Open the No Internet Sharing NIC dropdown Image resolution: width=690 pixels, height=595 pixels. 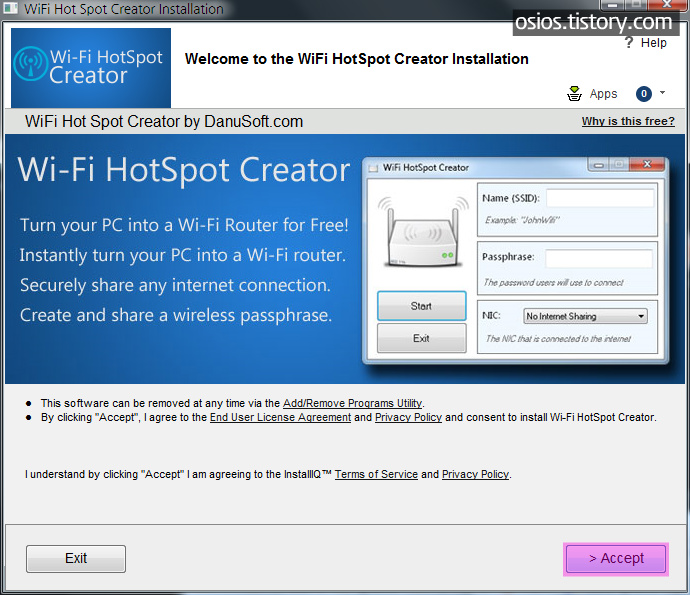[x=585, y=316]
